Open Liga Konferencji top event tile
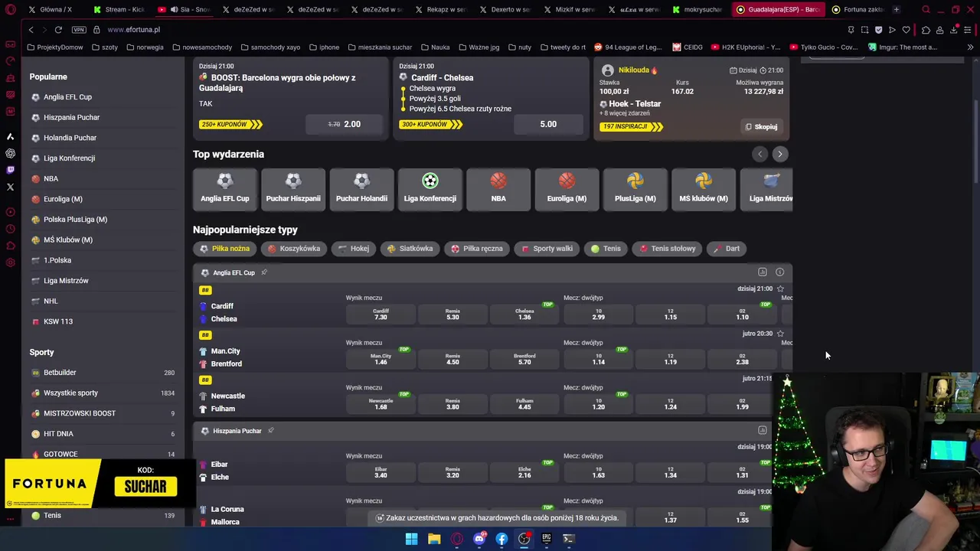Screen dimensions: 980x551 click(430, 189)
